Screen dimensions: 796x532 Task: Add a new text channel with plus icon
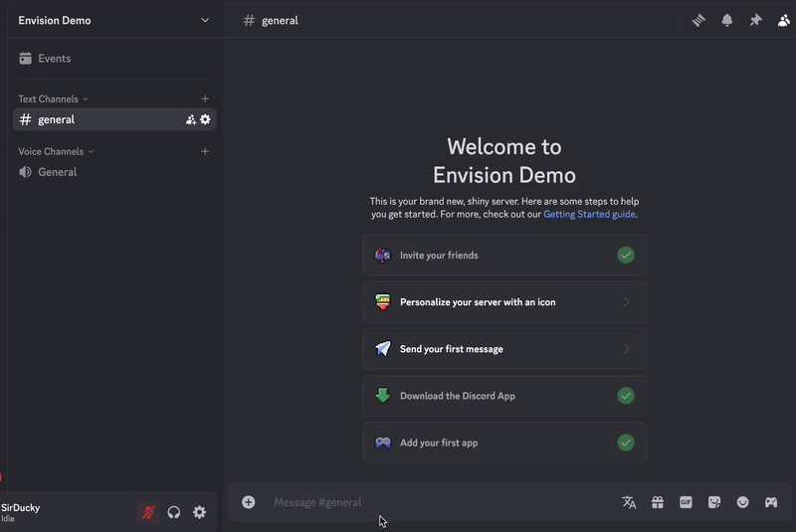pyautogui.click(x=205, y=98)
